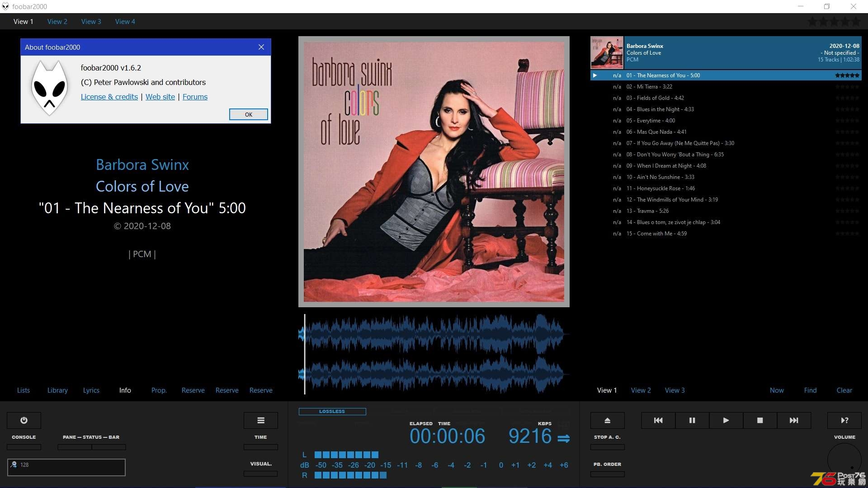868x488 pixels.
Task: Switch to View 4 top tab
Action: 125,21
